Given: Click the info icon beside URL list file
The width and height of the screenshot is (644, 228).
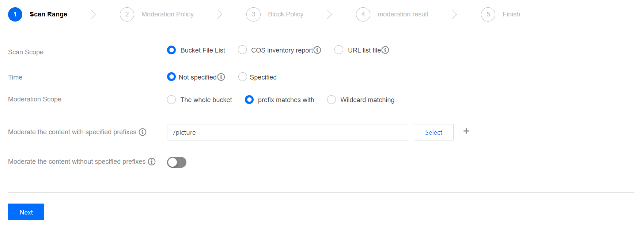Looking at the screenshot, I should point(385,50).
